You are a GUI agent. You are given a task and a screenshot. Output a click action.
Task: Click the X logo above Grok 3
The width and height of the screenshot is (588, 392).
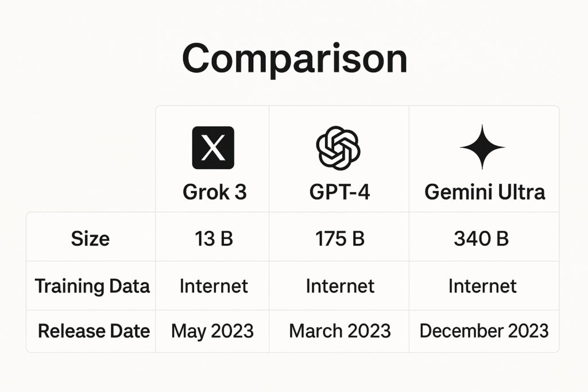[x=213, y=148]
